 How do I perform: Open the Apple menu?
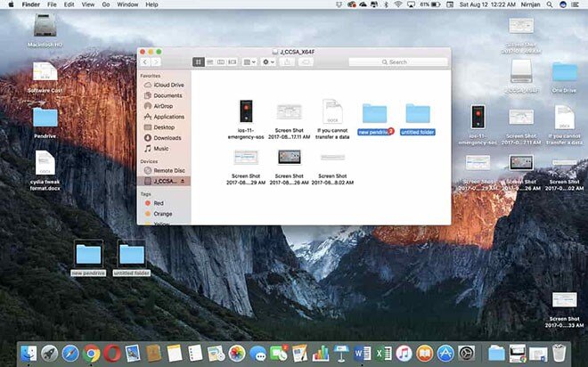click(x=11, y=4)
